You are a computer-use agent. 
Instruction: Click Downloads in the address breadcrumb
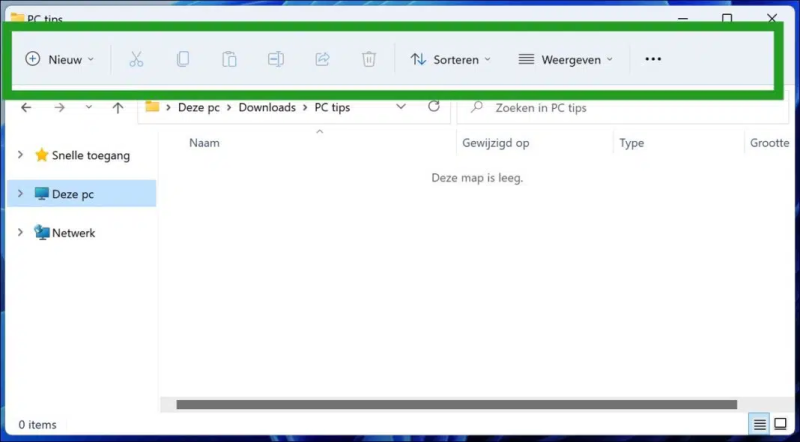(x=266, y=107)
